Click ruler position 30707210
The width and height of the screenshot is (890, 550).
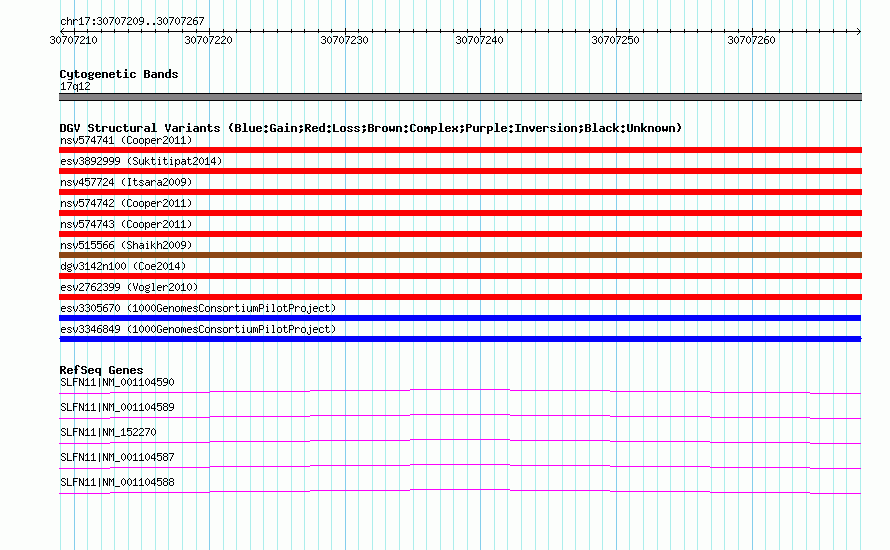[x=74, y=40]
